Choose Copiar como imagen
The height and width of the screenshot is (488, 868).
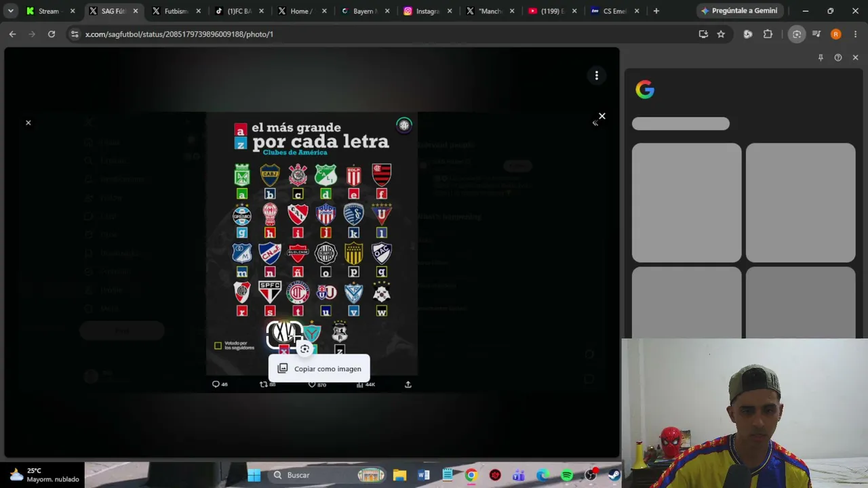tap(319, 369)
